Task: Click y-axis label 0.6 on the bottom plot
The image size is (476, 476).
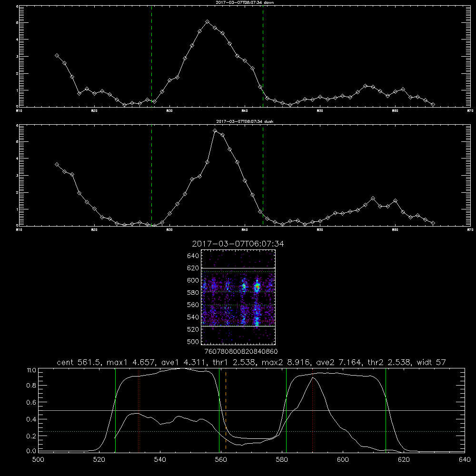Action: 31,402
